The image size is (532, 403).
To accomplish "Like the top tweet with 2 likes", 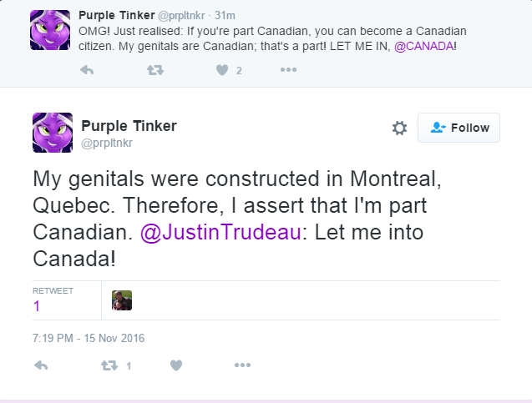I will coord(222,70).
